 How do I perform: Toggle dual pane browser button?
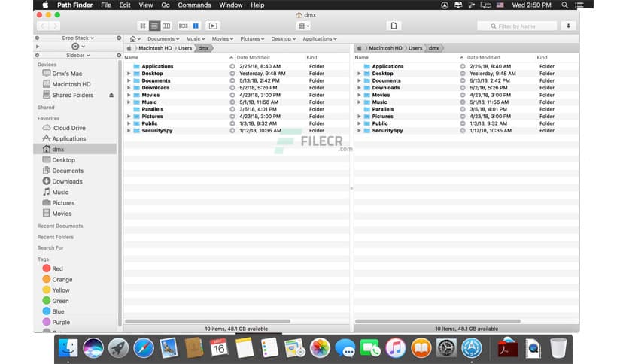(196, 26)
